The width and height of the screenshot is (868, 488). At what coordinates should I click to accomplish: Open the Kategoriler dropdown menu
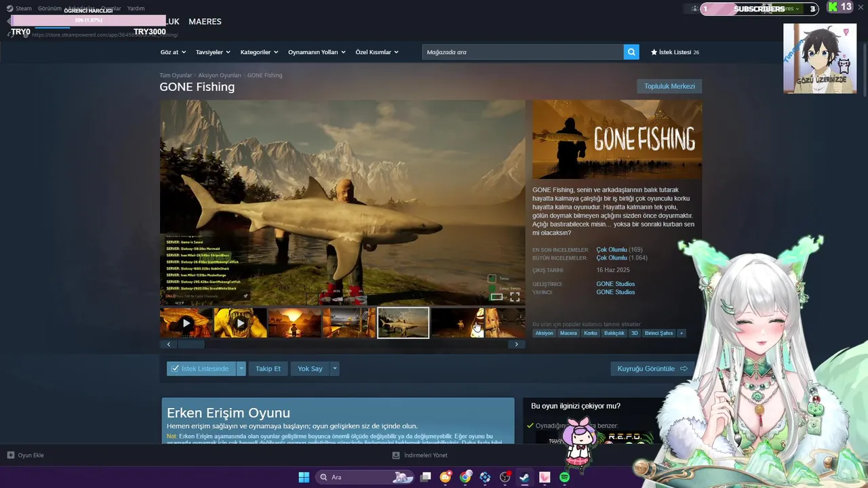coord(259,52)
